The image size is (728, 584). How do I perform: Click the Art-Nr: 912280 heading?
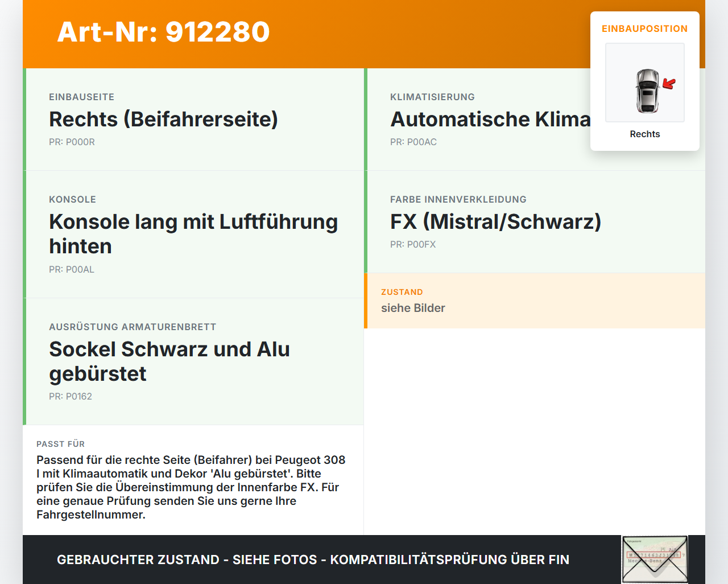click(164, 32)
